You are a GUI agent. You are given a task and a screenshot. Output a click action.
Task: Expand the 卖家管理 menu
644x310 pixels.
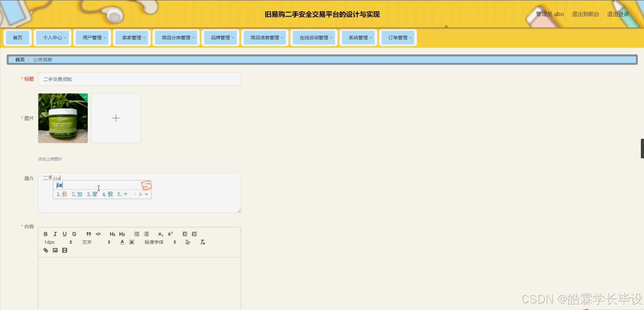tap(132, 38)
